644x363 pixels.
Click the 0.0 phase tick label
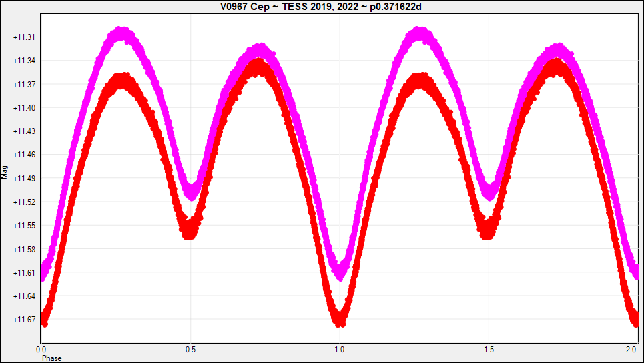click(x=41, y=350)
